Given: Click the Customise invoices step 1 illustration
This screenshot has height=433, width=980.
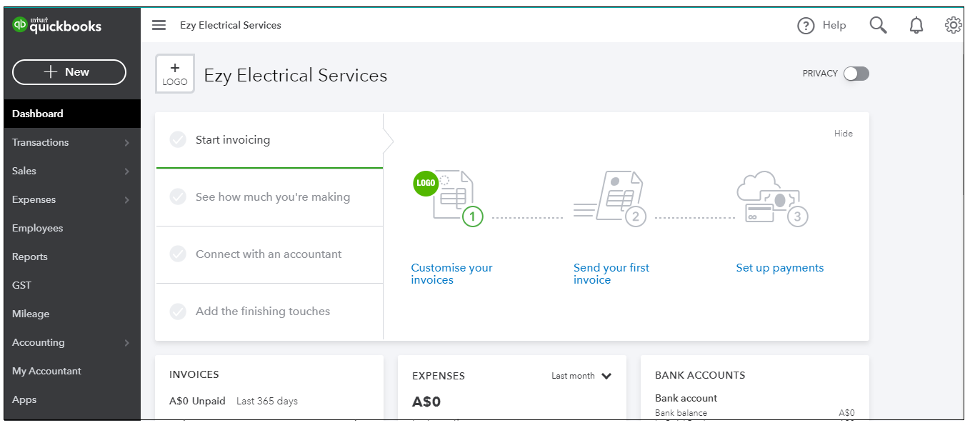Looking at the screenshot, I should point(449,198).
